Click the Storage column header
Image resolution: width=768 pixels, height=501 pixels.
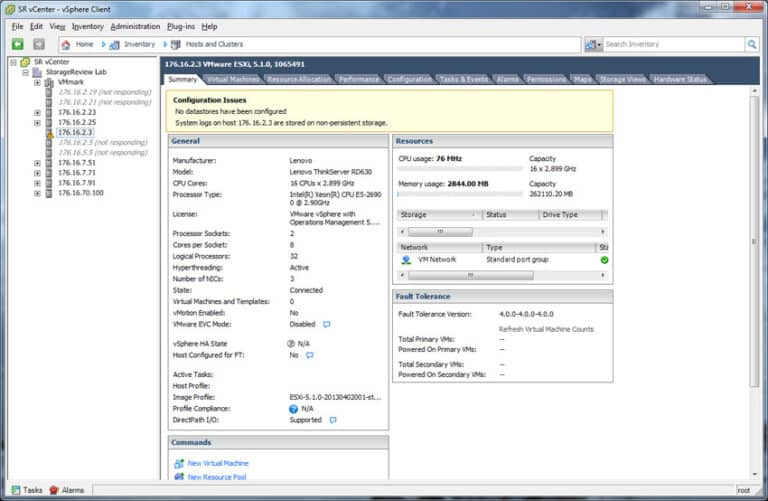439,215
